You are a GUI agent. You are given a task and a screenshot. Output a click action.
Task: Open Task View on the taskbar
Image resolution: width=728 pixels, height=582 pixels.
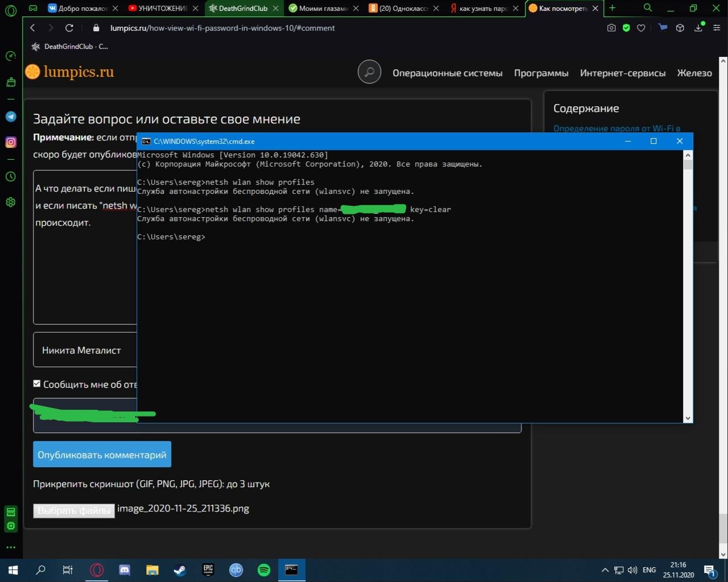click(x=67, y=569)
